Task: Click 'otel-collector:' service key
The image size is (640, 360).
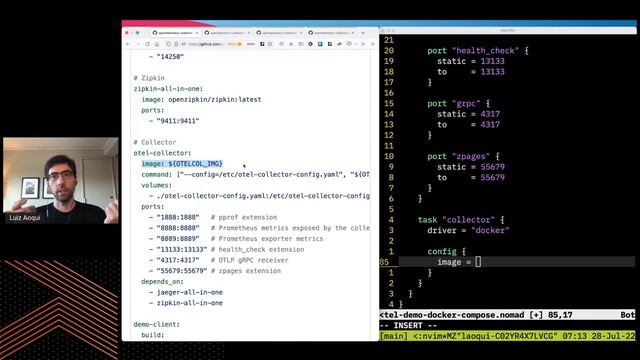Action: pos(162,153)
